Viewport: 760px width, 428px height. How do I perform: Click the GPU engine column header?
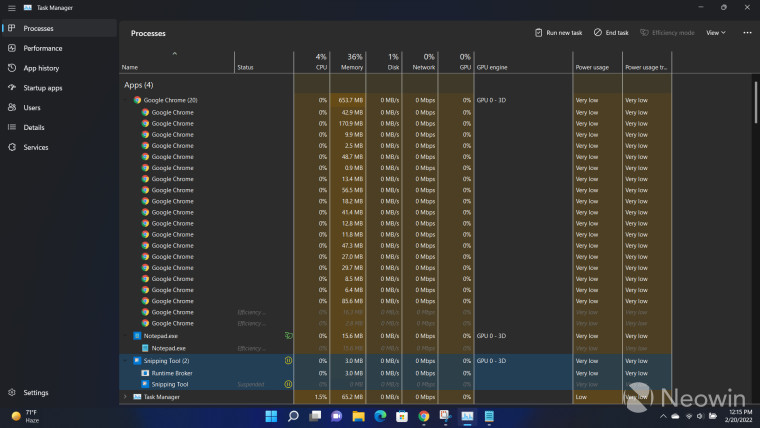pyautogui.click(x=523, y=62)
